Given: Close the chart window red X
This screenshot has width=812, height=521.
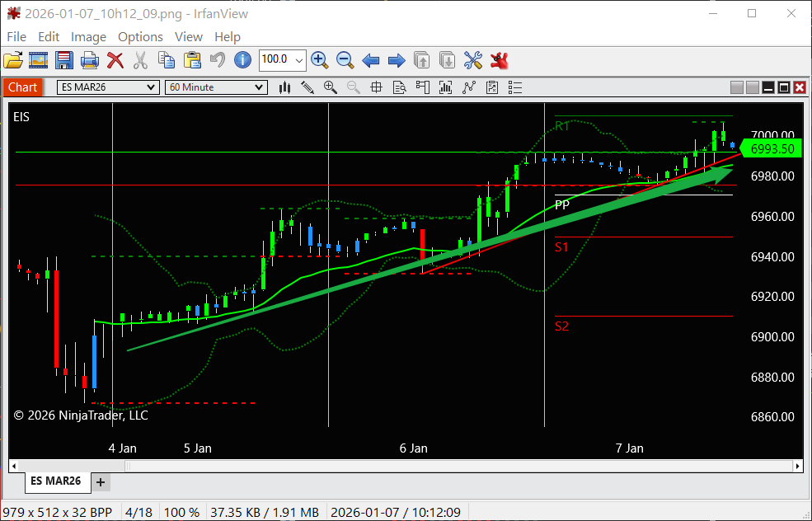Looking at the screenshot, I should (x=800, y=87).
